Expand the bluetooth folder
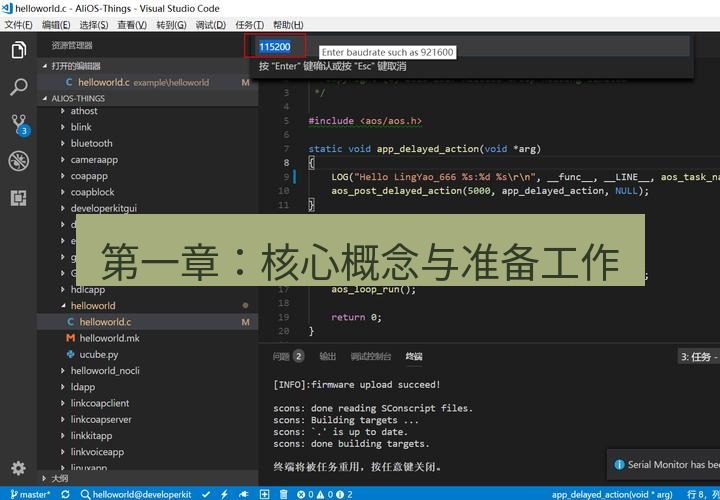This screenshot has height=500, width=720. click(x=91, y=143)
